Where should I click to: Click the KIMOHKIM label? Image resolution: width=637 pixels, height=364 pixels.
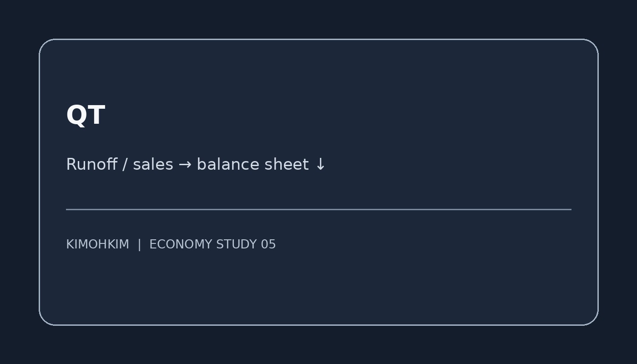click(98, 244)
